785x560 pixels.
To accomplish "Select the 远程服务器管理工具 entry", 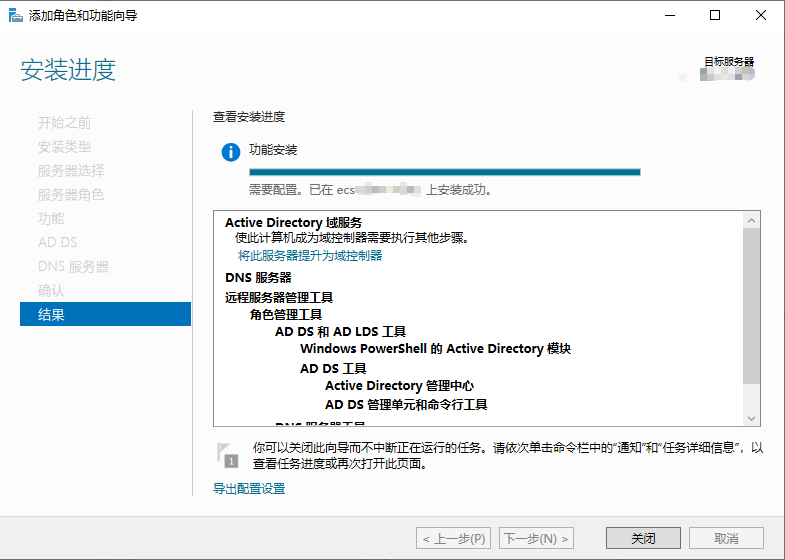I will click(x=279, y=298).
